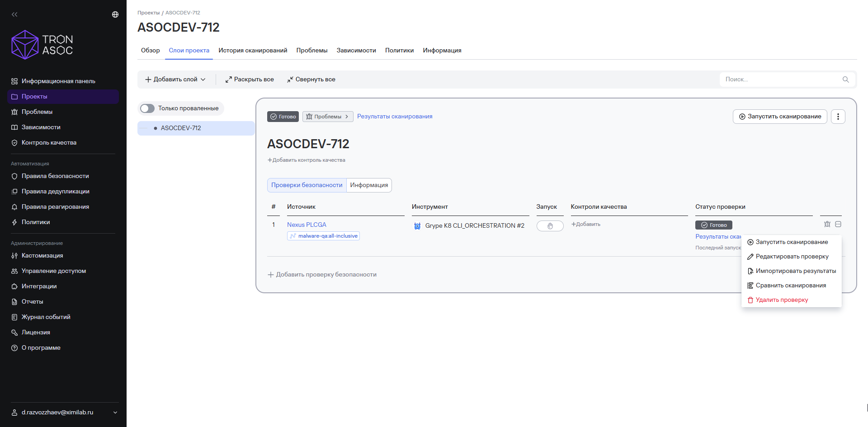868x427 pixels.
Task: Select Проверки безопасности tab
Action: pyautogui.click(x=307, y=185)
